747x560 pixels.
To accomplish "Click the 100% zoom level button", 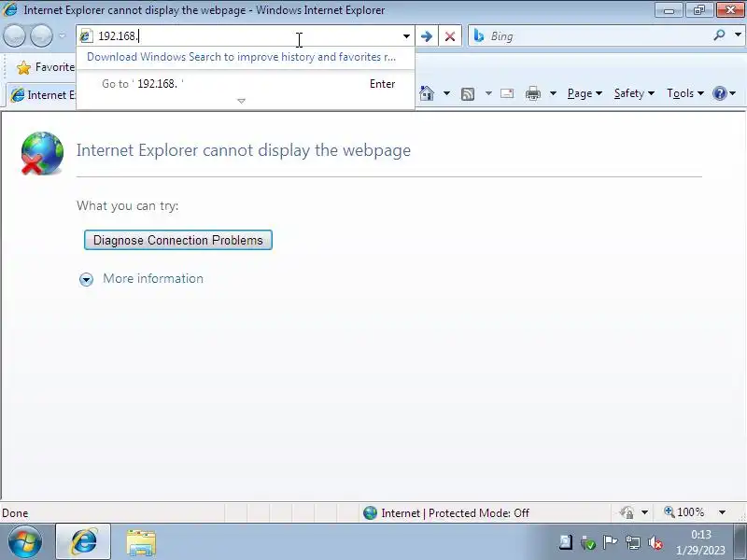I will 684,512.
